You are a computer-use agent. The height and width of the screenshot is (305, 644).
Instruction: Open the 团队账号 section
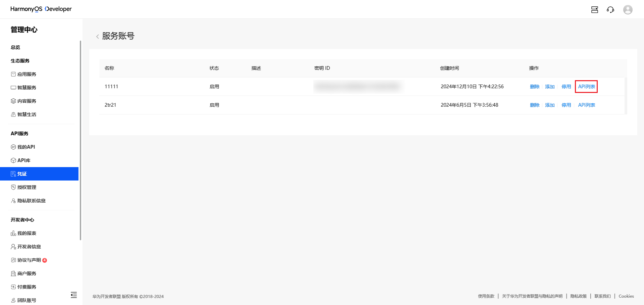coord(27,300)
